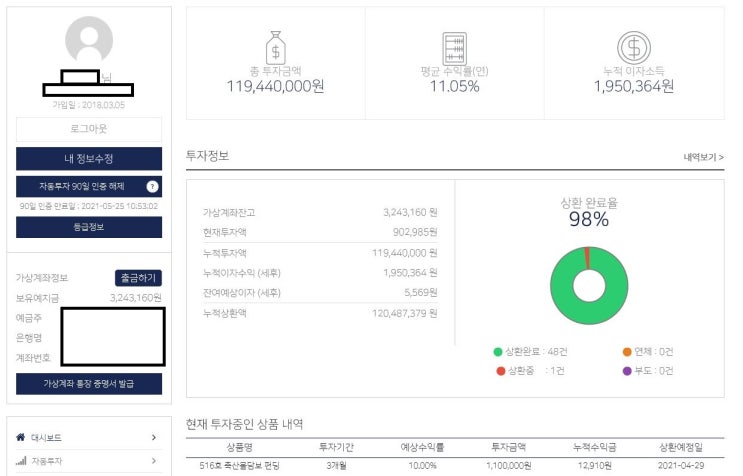Click the profile avatar image
The height and width of the screenshot is (476, 743).
click(89, 40)
